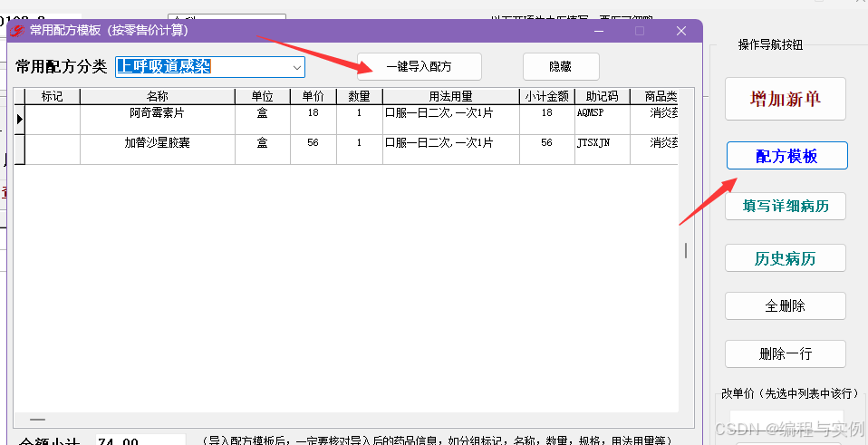Minimize the 常用配方模板 window
The width and height of the screenshot is (868, 445).
599,31
